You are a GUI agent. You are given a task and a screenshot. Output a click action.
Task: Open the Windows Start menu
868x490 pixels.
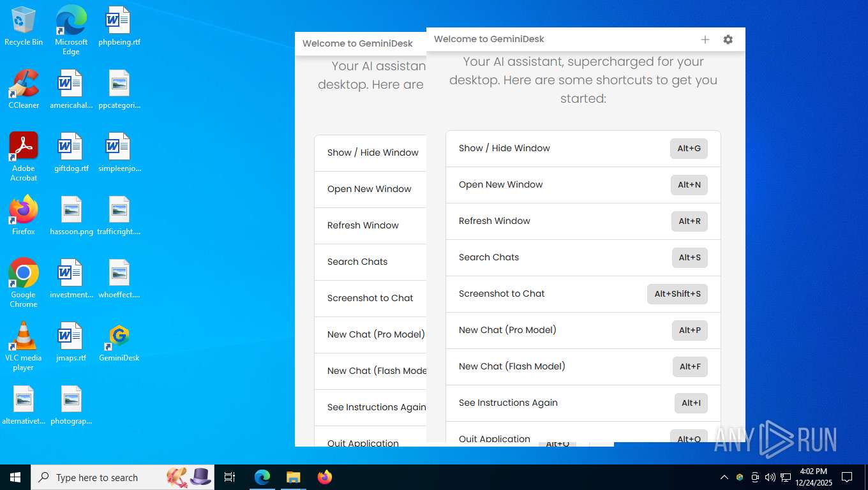click(x=15, y=477)
